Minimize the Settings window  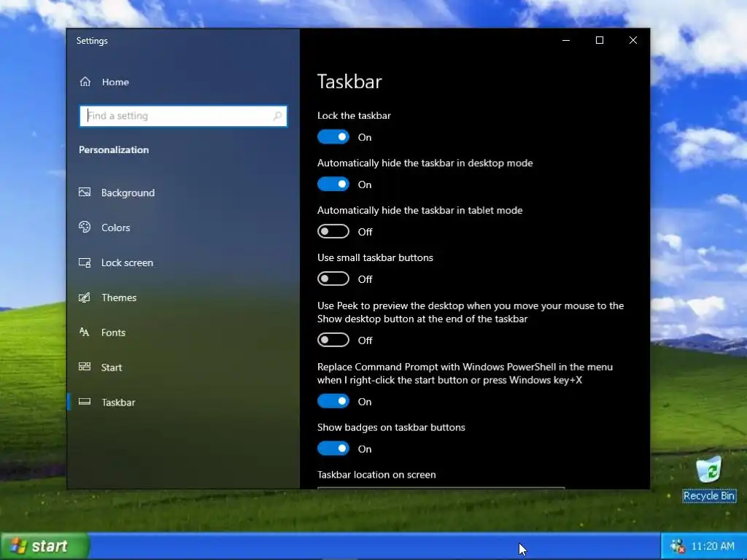(x=566, y=41)
